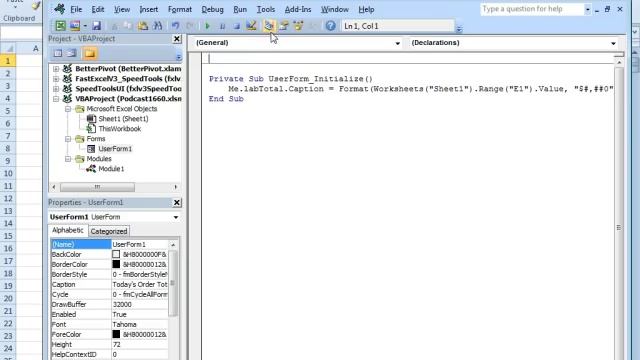Open the UserForm1 object dropdown in Properties
This screenshot has height=360, width=640.
tap(176, 217)
